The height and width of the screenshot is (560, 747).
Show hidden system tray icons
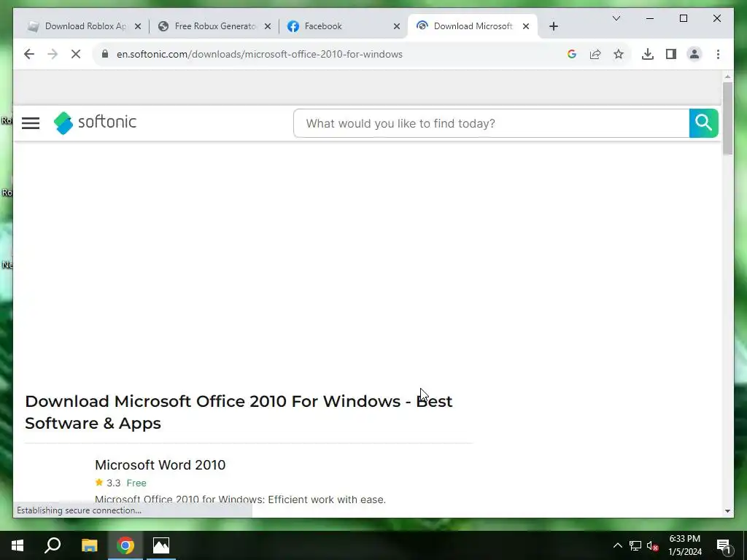tap(617, 545)
